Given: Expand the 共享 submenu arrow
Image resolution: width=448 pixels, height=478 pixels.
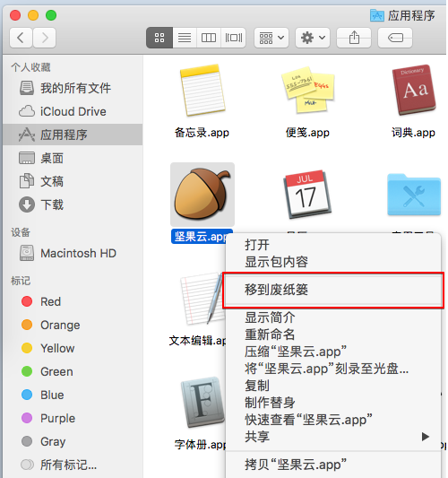Looking at the screenshot, I should point(426,437).
